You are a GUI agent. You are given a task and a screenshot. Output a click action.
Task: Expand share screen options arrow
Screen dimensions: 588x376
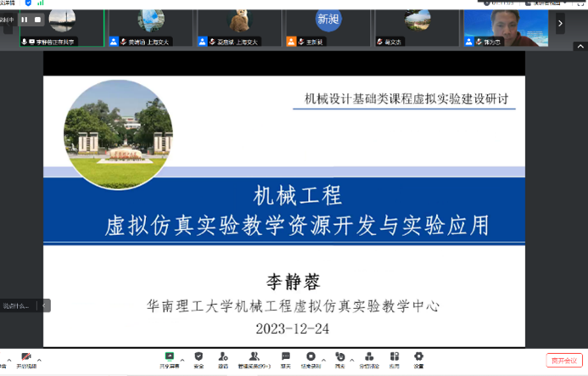(x=182, y=357)
